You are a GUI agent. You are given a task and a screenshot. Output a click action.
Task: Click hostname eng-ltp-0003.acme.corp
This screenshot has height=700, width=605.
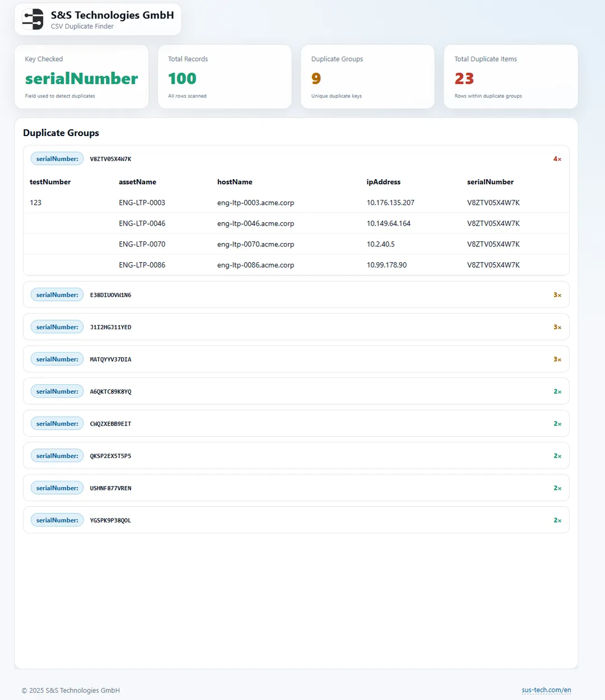(255, 203)
